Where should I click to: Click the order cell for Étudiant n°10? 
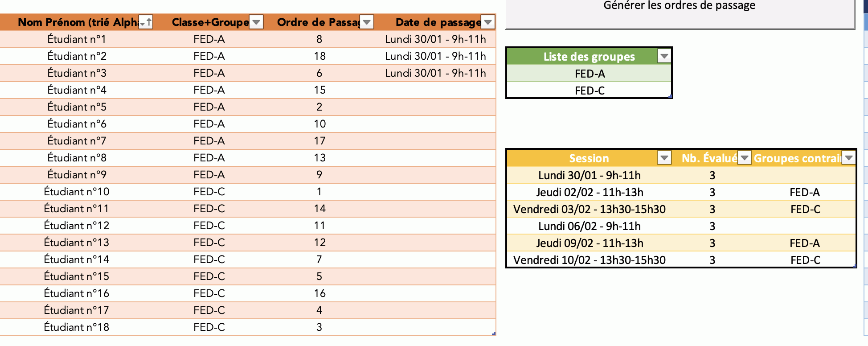(319, 192)
